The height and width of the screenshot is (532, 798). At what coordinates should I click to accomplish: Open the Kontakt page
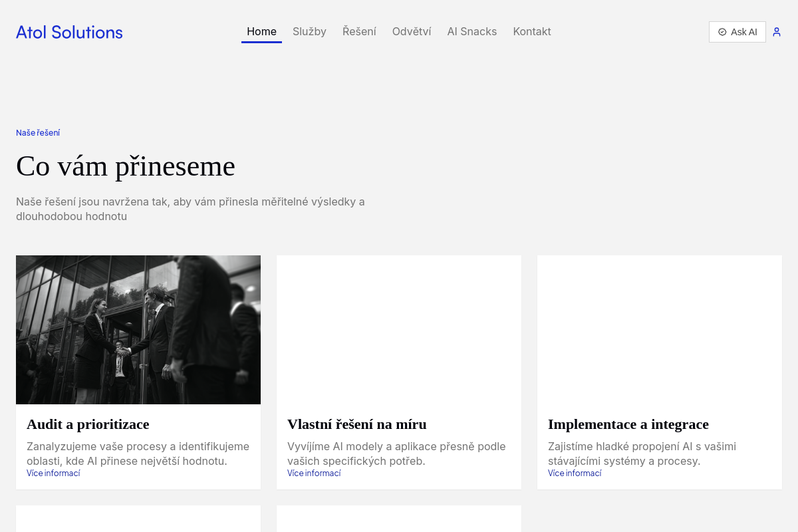click(532, 31)
